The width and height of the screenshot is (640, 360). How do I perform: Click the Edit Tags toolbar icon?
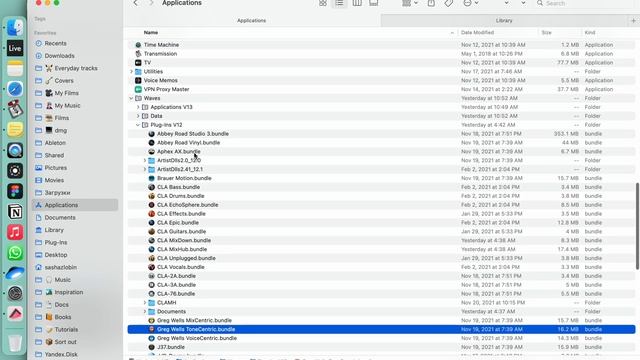[x=449, y=3]
